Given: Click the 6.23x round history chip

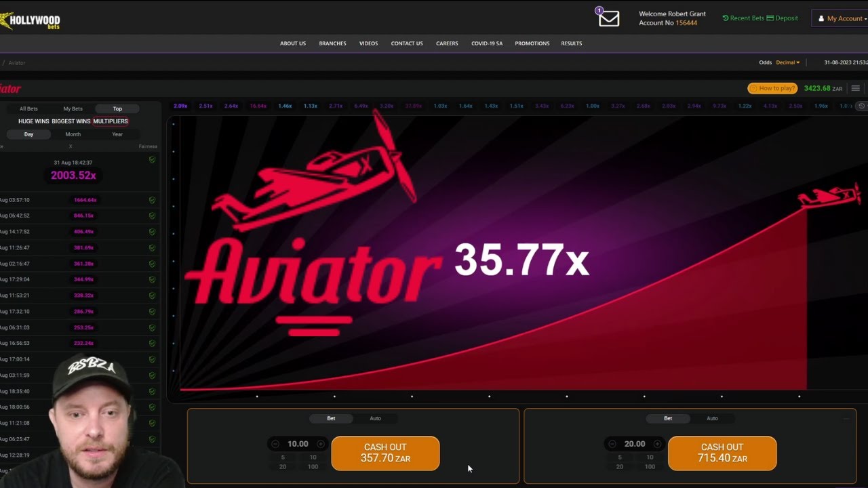Looking at the screenshot, I should click(x=567, y=106).
